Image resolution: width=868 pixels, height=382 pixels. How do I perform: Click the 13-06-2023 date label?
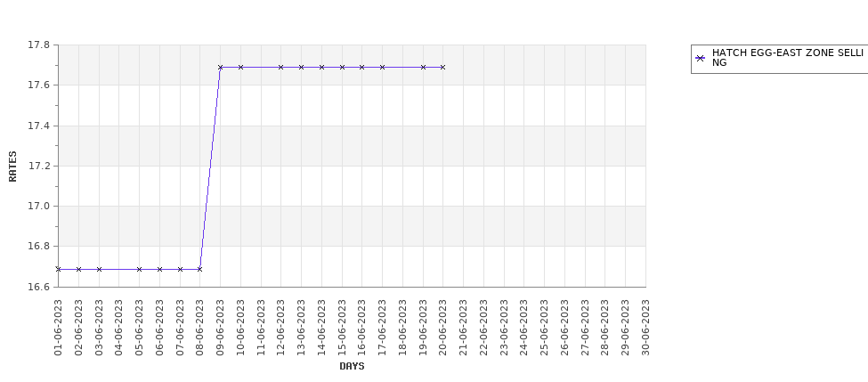[x=301, y=327]
